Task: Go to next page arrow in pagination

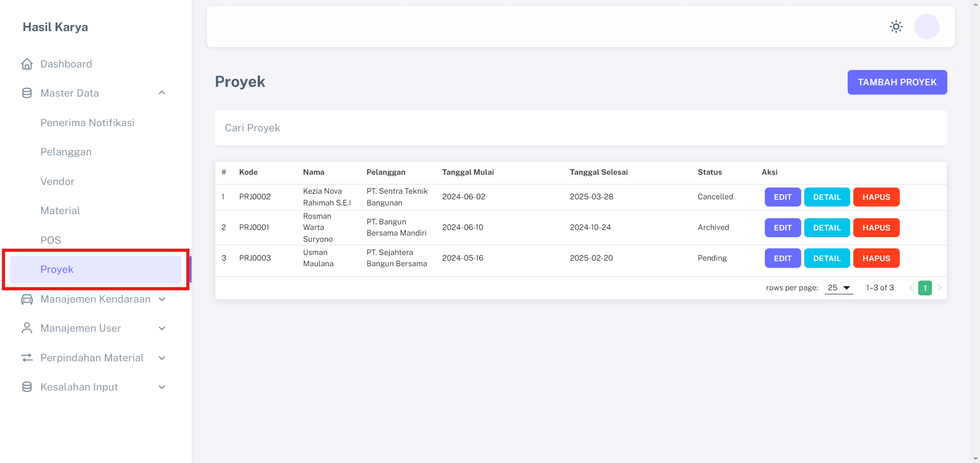Action: (x=939, y=288)
